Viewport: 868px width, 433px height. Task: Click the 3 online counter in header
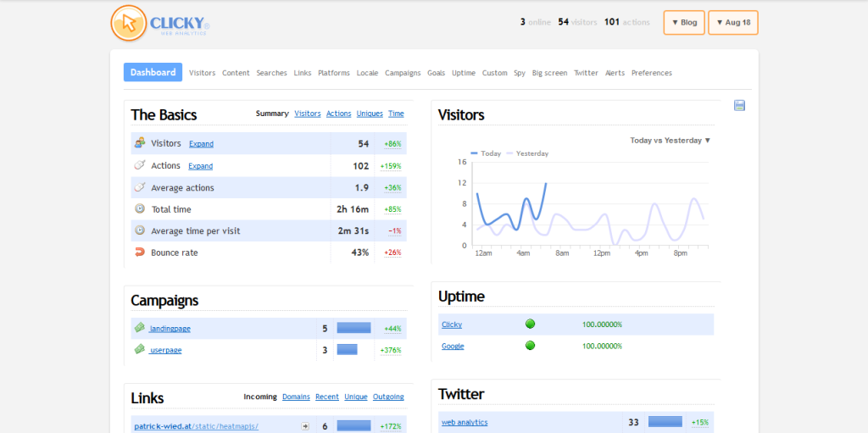click(536, 22)
